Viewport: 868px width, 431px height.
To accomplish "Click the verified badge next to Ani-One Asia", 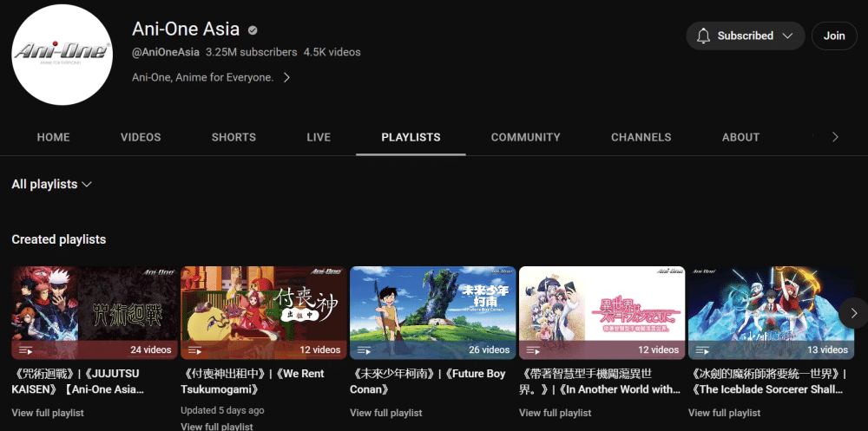I will pos(253,29).
